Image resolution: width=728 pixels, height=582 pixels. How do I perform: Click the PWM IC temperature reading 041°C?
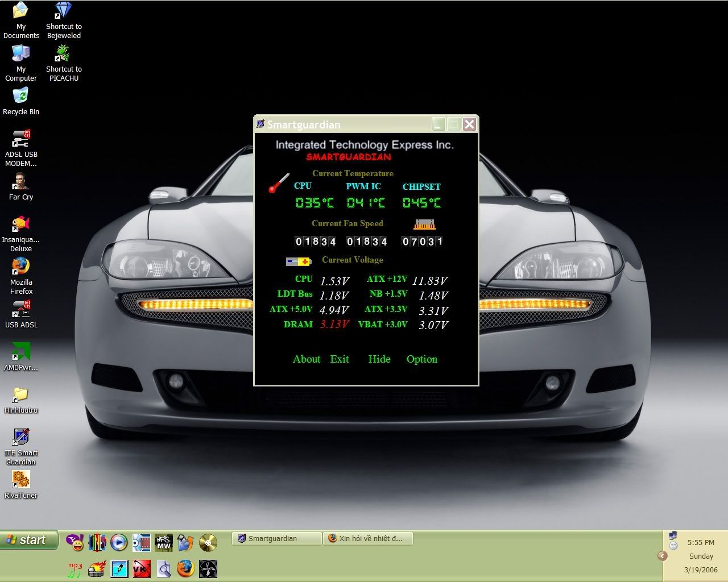tap(366, 202)
